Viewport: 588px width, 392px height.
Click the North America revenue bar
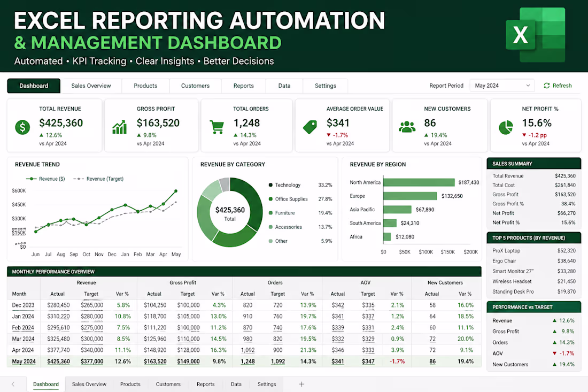(x=419, y=182)
